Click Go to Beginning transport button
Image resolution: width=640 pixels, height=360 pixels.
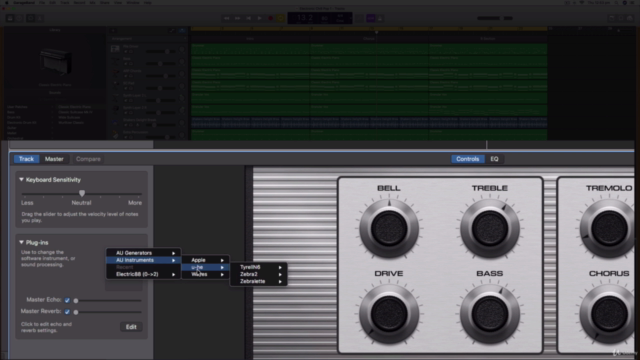point(249,18)
